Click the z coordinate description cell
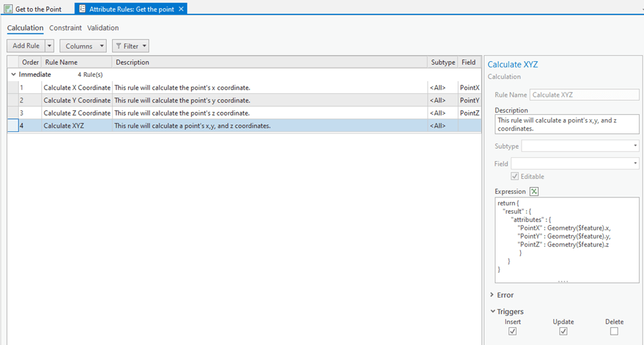Image resolution: width=644 pixels, height=345 pixels. coord(270,113)
